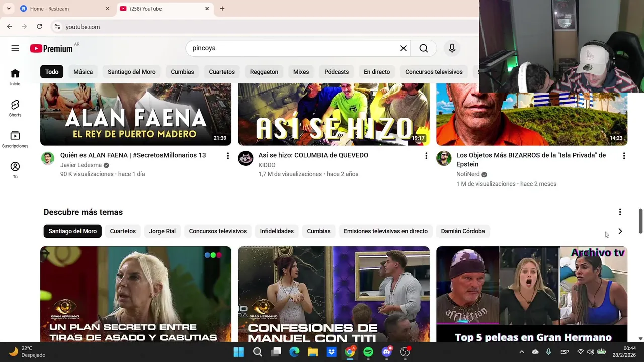
Task: Choose Jorge Rial topic chip
Action: point(162,231)
